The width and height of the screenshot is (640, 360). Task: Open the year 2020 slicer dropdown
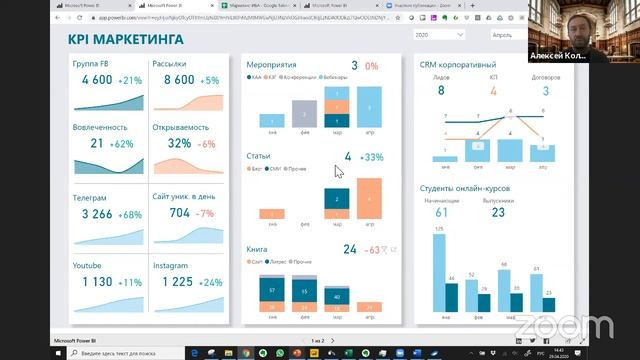click(x=439, y=35)
